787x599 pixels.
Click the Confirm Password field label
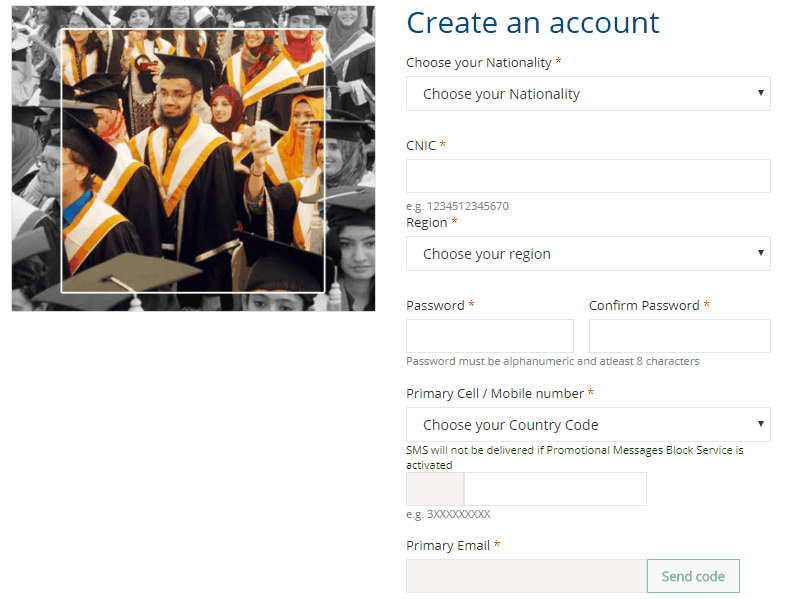click(644, 306)
